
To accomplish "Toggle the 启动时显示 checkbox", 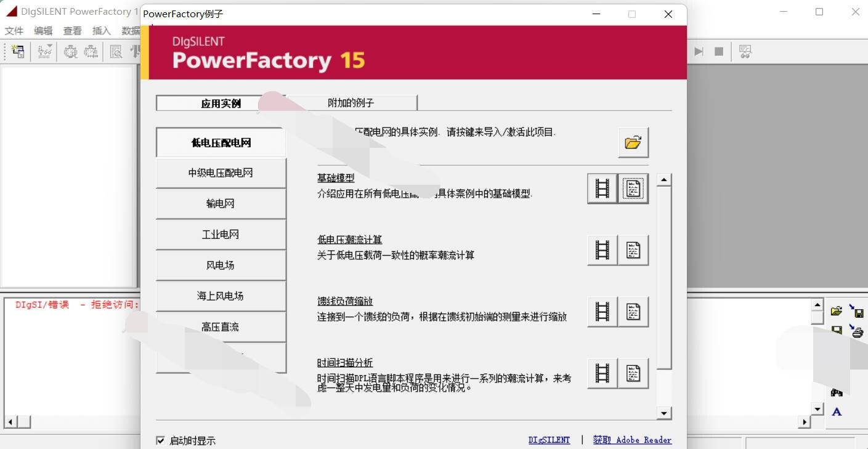I will [x=160, y=440].
